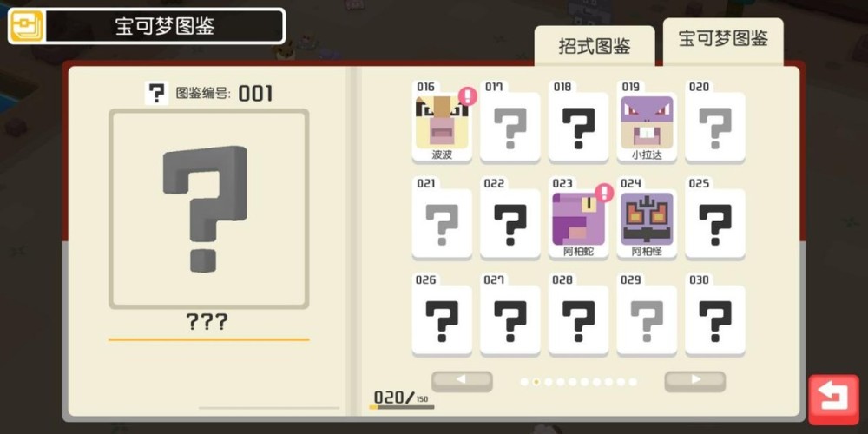Viewport: 868px width, 434px height.
Task: Click the yellow Pokédex icon top left
Action: point(27,26)
